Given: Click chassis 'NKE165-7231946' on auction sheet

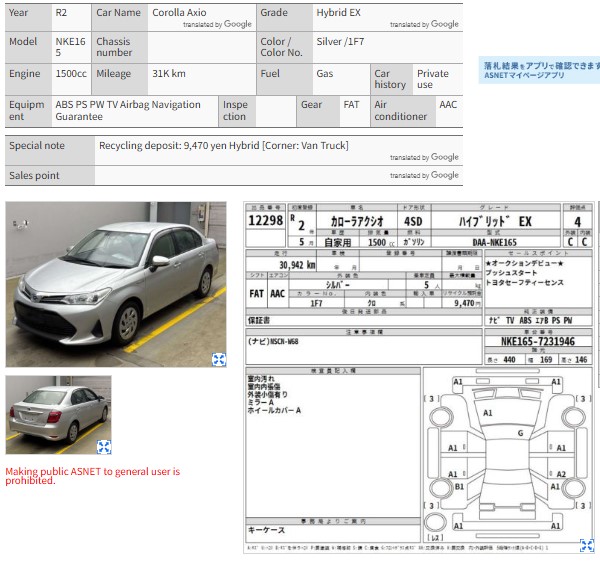Looking at the screenshot, I should (x=538, y=341).
